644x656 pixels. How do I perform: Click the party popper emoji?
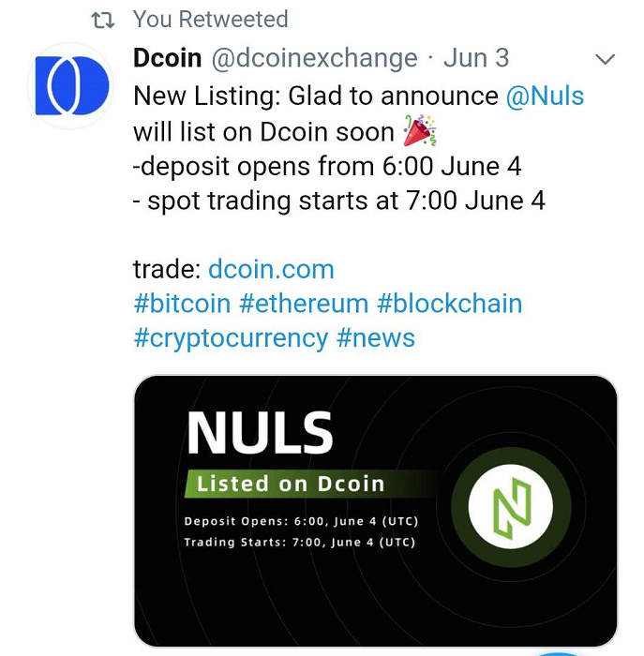click(420, 130)
